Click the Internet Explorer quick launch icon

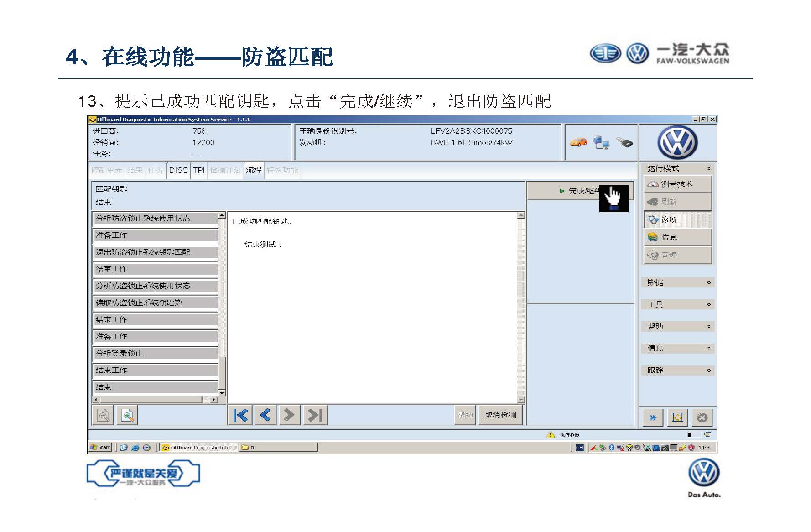[x=135, y=448]
